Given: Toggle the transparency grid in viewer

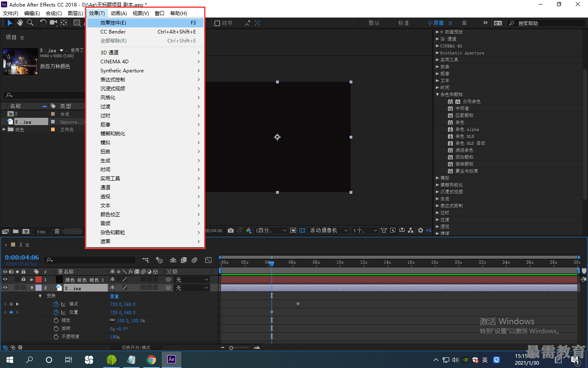Looking at the screenshot, I should 302,231.
